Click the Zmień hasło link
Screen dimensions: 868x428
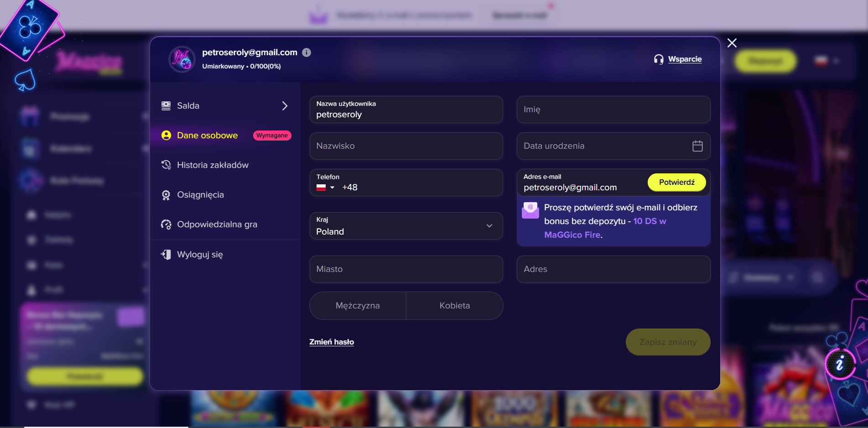click(x=332, y=342)
